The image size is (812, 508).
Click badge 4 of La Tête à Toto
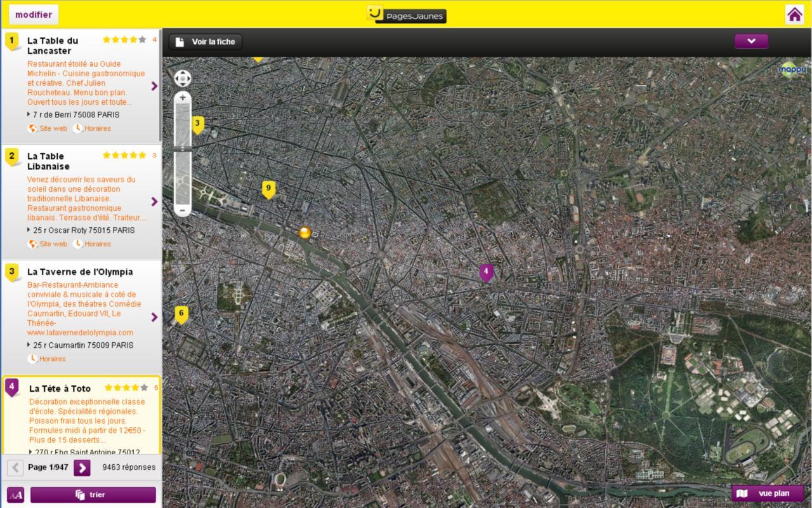12,387
